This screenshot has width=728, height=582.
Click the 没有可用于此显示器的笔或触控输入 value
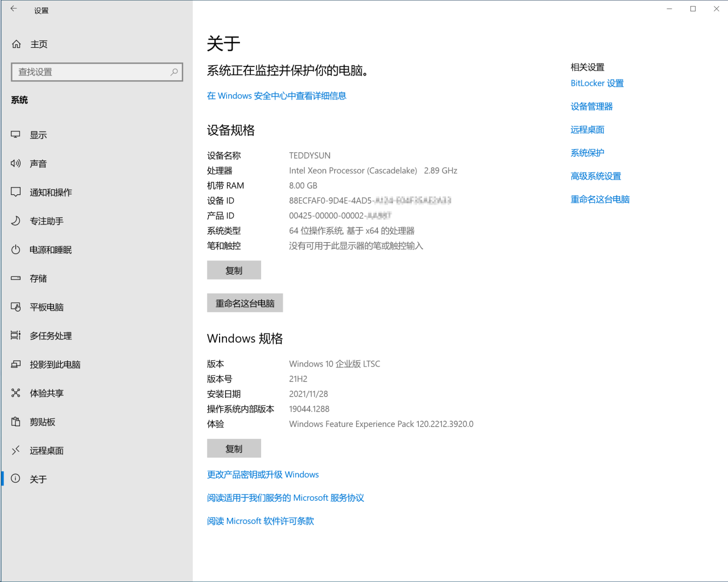pos(356,246)
